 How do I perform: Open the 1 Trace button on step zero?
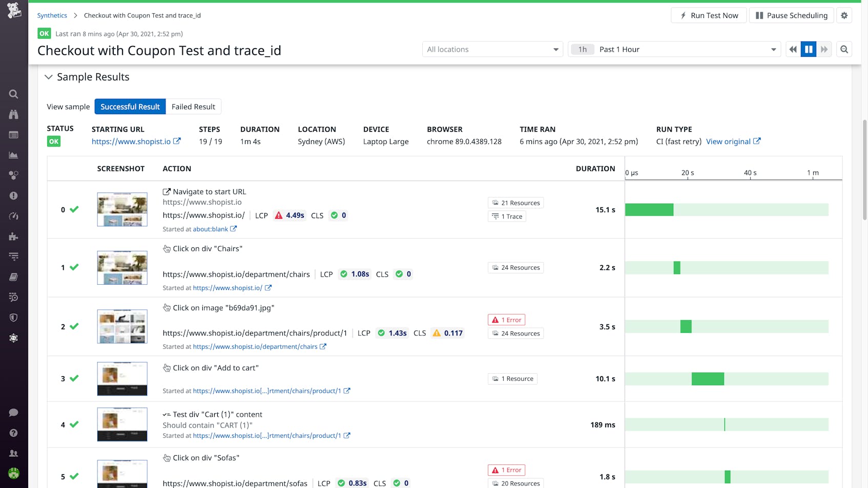[506, 216]
